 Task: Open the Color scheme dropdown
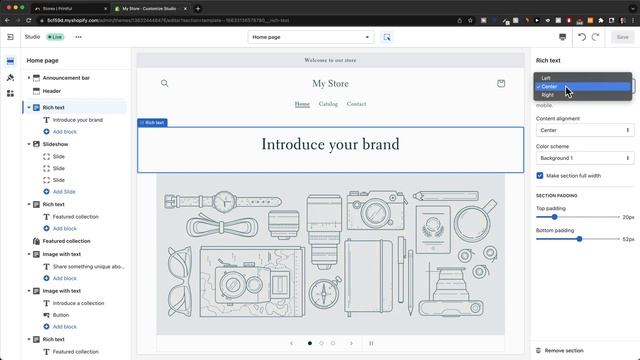584,158
